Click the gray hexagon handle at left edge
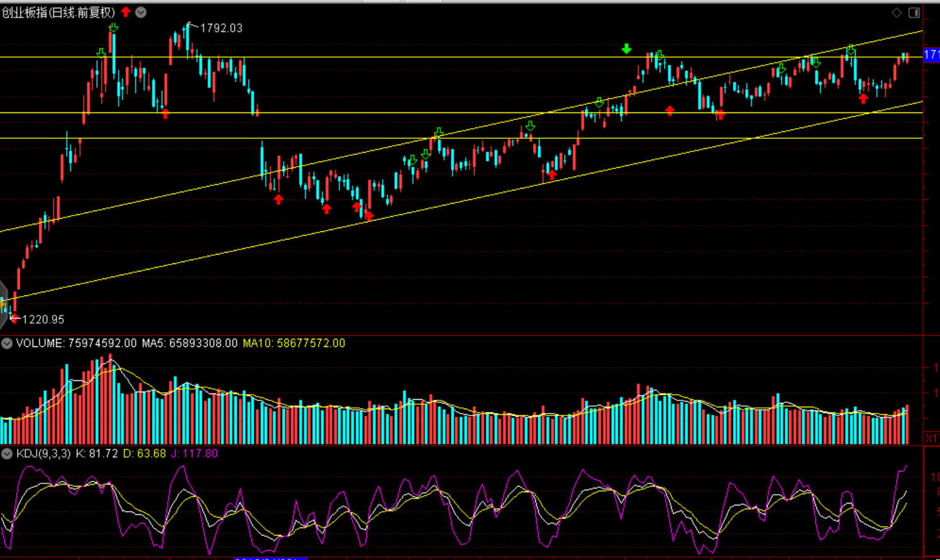 click(x=3, y=305)
